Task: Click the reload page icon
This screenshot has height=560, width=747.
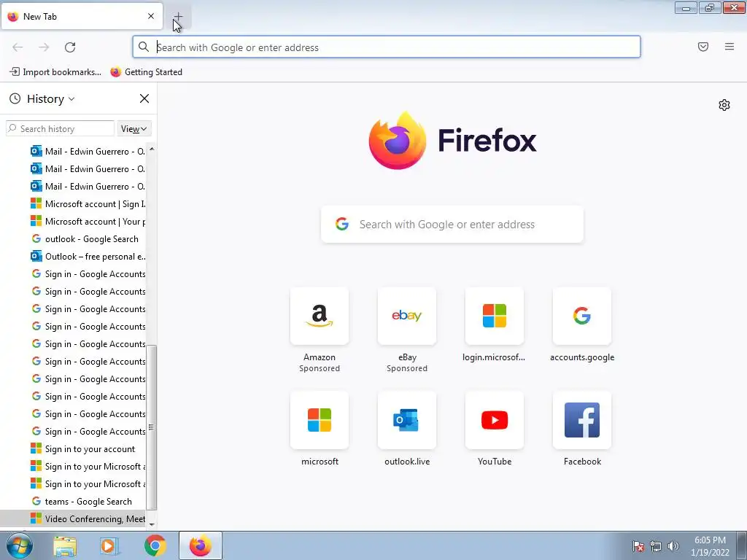Action: (70, 47)
